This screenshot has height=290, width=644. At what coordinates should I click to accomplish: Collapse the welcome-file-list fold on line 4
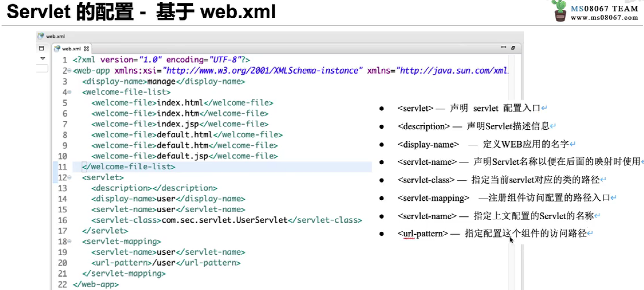click(69, 92)
